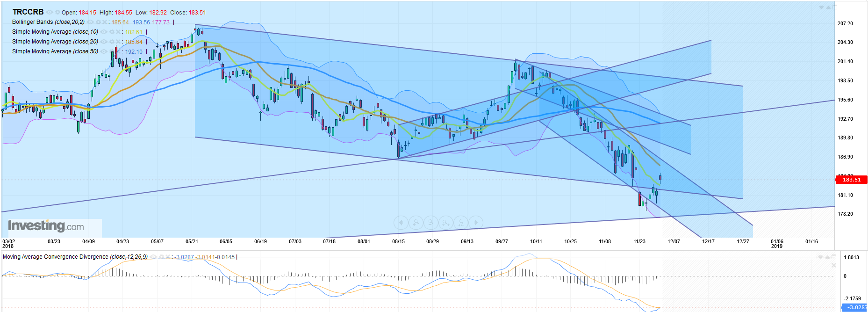
Task: Click the Low value 182.92
Action: pos(158,13)
